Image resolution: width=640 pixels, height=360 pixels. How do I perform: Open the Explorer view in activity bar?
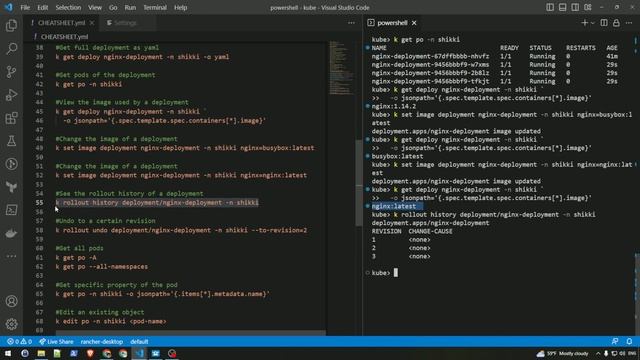tap(11, 26)
